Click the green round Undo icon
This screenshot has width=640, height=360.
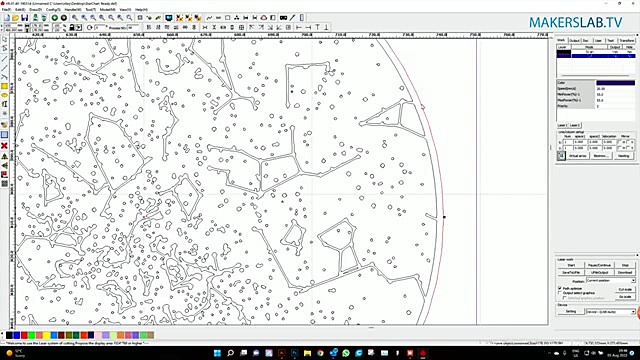pyautogui.click(x=55, y=18)
